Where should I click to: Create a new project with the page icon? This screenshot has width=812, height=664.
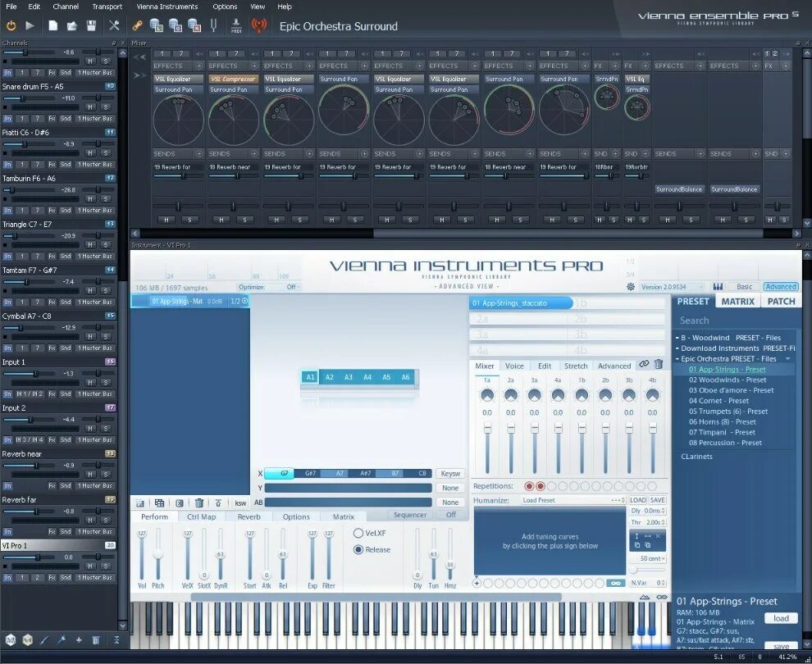(x=52, y=25)
